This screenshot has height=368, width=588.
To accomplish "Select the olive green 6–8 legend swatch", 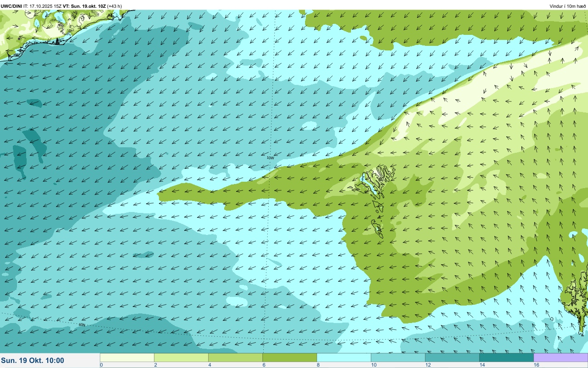I will coord(289,357).
